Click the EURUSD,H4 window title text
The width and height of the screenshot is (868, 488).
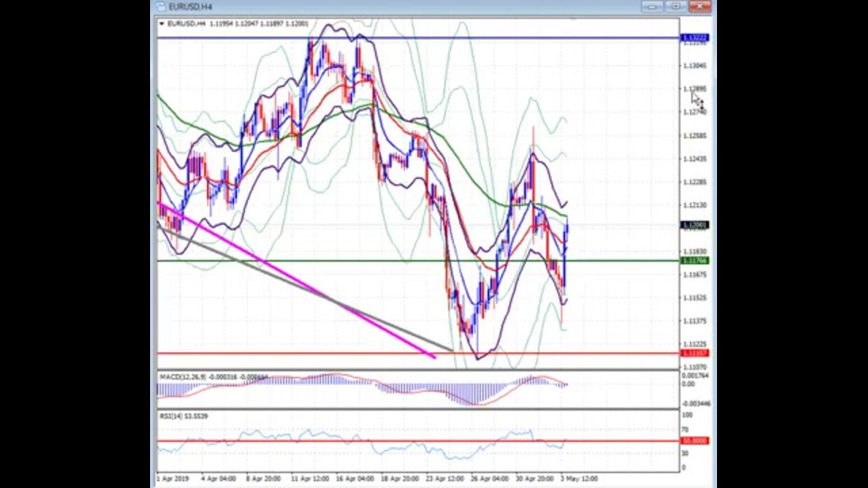(191, 6)
